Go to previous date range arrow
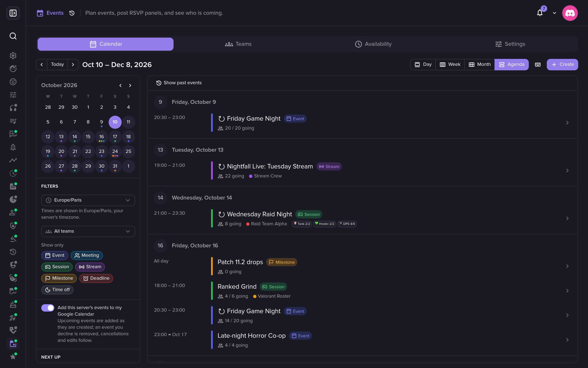 tap(42, 64)
